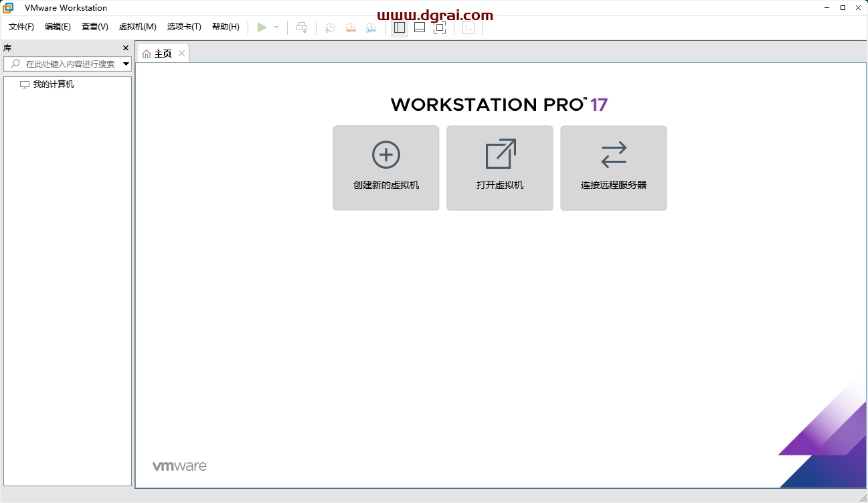Click the take snapshot clock icon
This screenshot has height=503, width=868.
(x=330, y=27)
